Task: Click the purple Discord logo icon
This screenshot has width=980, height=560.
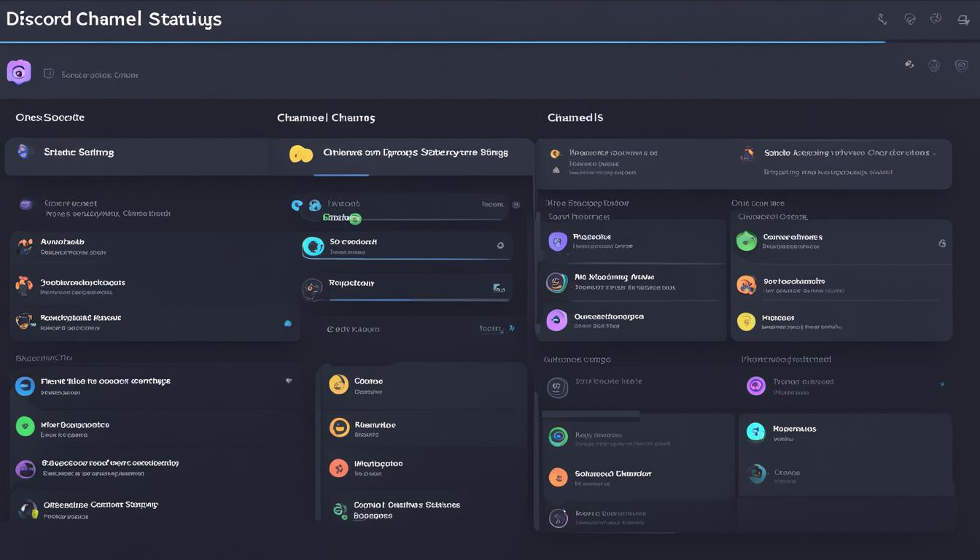Action: tap(19, 72)
